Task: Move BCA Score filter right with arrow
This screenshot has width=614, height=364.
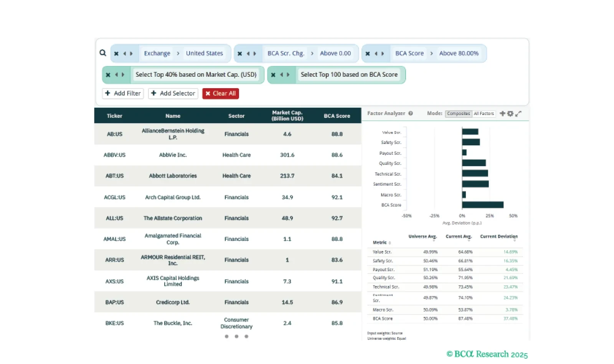Action: pyautogui.click(x=383, y=54)
